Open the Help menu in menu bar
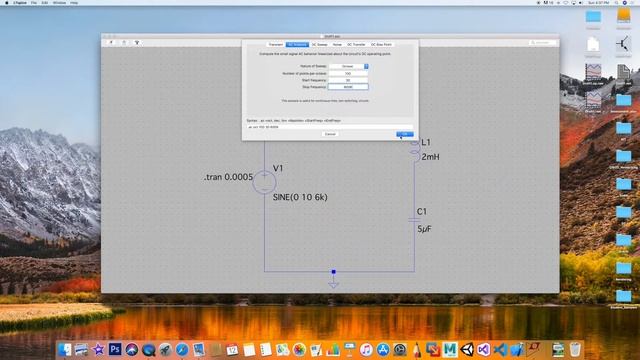This screenshot has height=360, width=640. [x=74, y=2]
